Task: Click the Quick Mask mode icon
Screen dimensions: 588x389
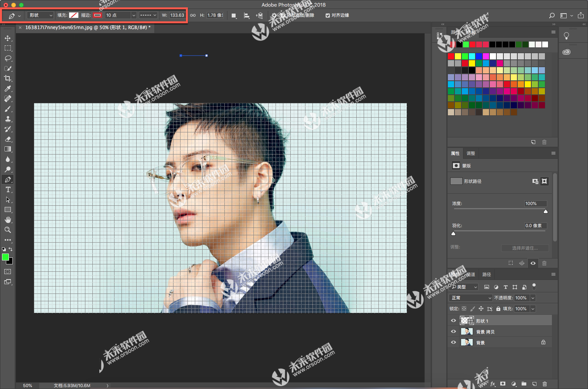Action: [x=8, y=272]
